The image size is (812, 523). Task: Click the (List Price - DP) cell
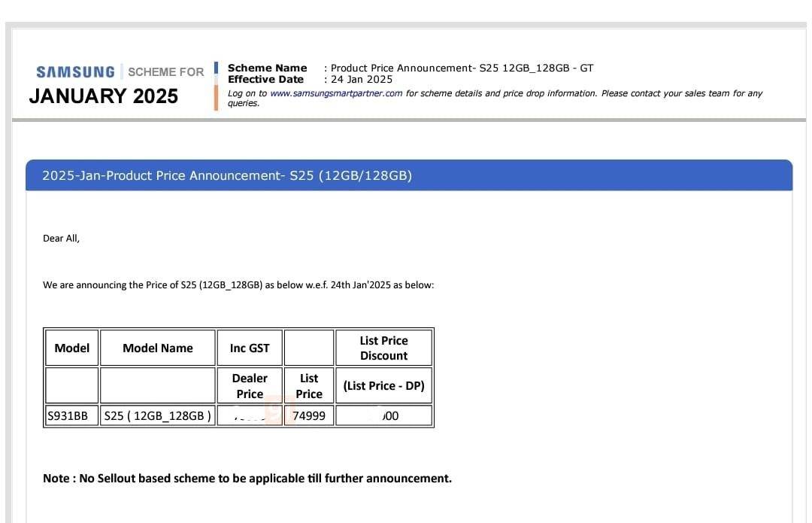(383, 386)
